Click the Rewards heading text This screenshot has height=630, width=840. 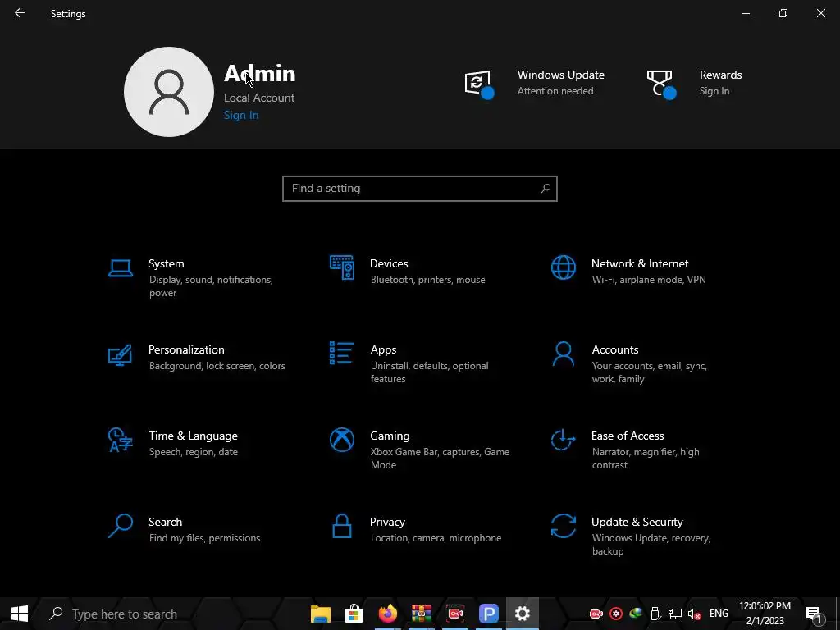[x=720, y=75]
